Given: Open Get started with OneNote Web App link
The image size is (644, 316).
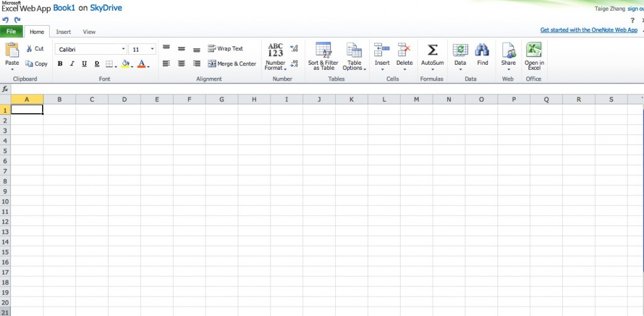Looking at the screenshot, I should coord(589,30).
